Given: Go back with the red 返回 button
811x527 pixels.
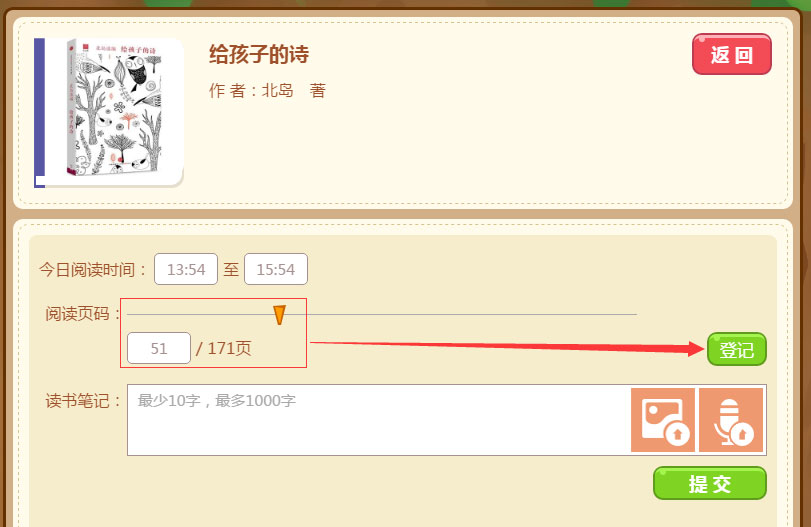Looking at the screenshot, I should coord(731,54).
